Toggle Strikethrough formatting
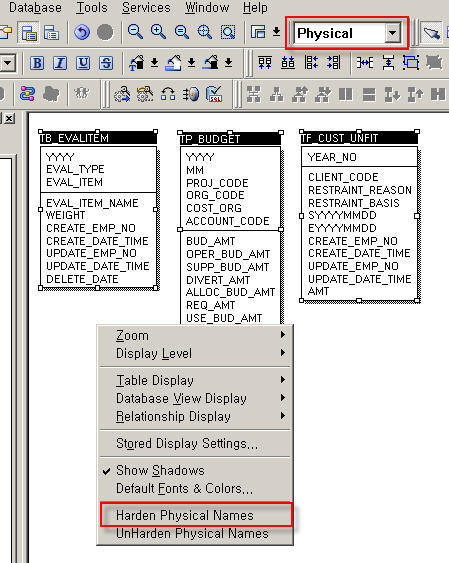 pos(106,63)
